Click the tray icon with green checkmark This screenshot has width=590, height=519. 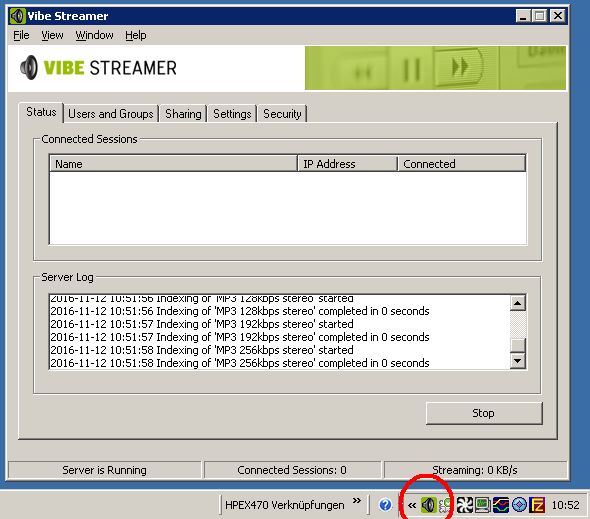[444, 505]
